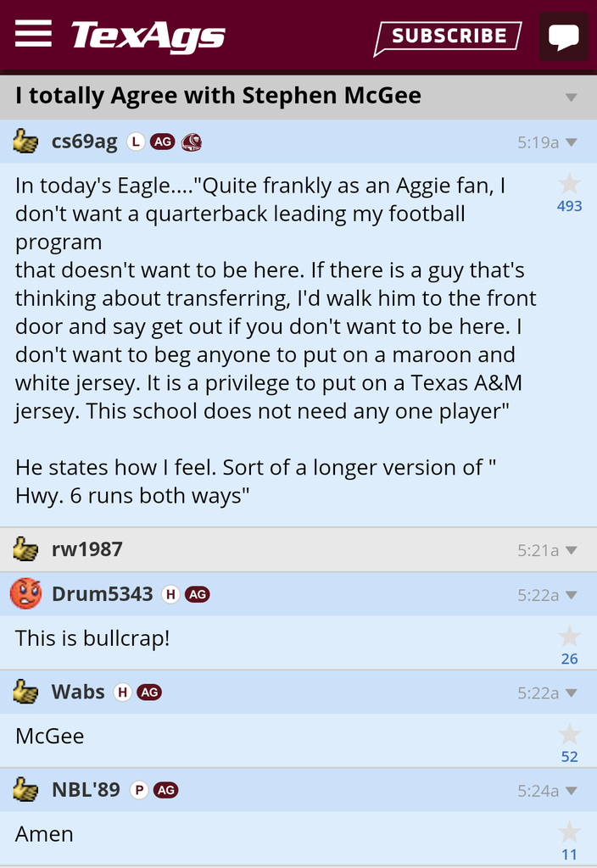Go to the TexAgs home logo
Viewport: 597px width, 868px height.
coord(148,36)
